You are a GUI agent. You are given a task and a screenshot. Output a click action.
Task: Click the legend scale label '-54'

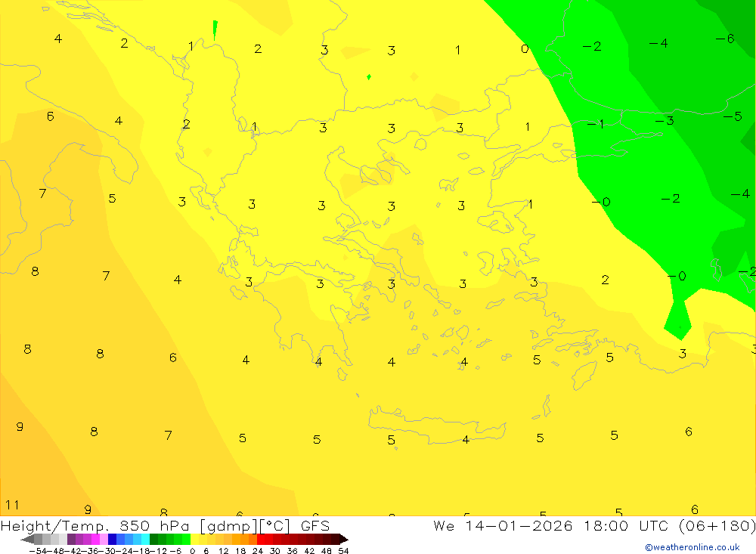pyautogui.click(x=38, y=551)
